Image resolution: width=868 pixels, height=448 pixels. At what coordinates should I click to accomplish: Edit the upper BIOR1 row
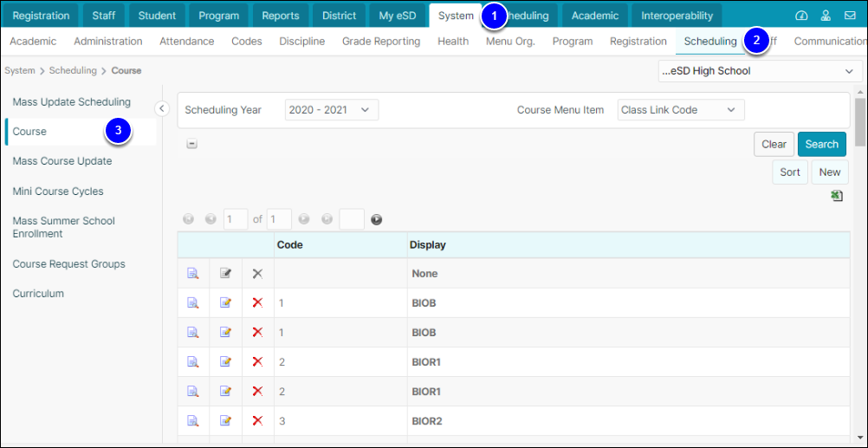(x=225, y=362)
